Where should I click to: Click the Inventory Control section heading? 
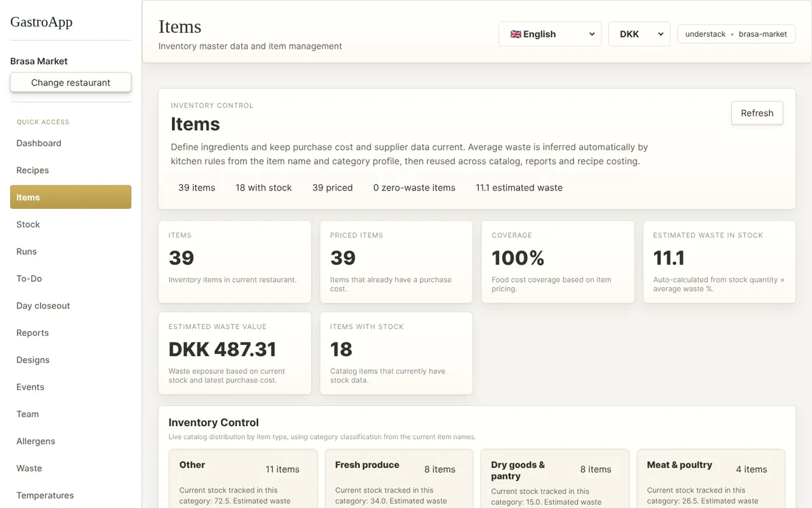(214, 422)
